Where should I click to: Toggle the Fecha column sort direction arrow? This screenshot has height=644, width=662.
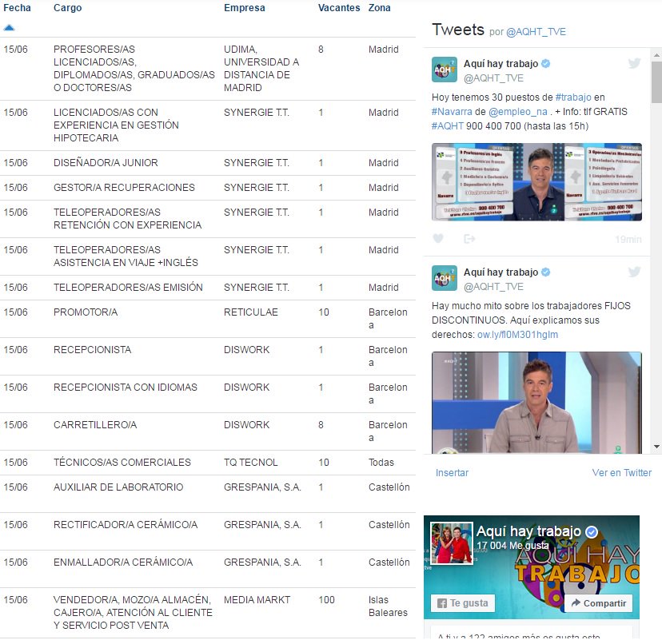point(10,26)
